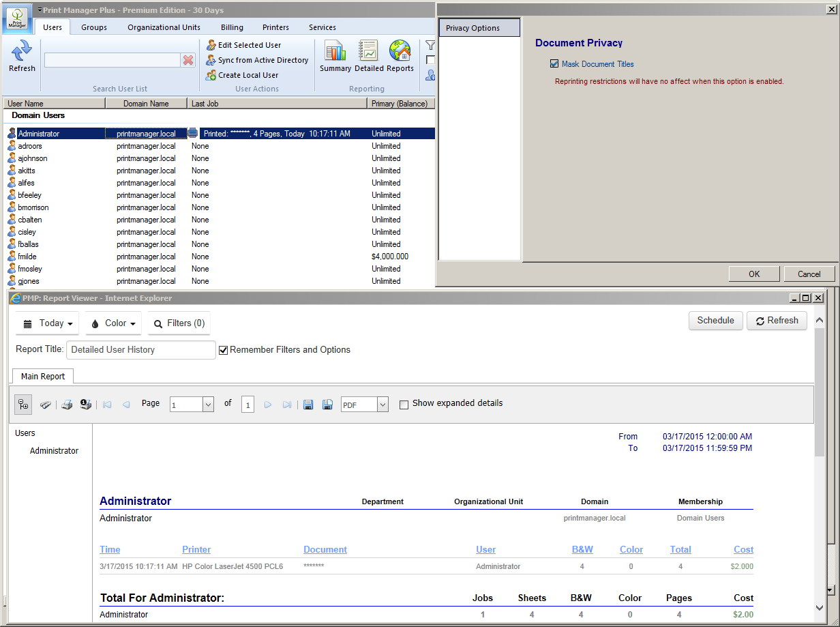
Task: Open the Reports globe icon
Action: [x=400, y=56]
